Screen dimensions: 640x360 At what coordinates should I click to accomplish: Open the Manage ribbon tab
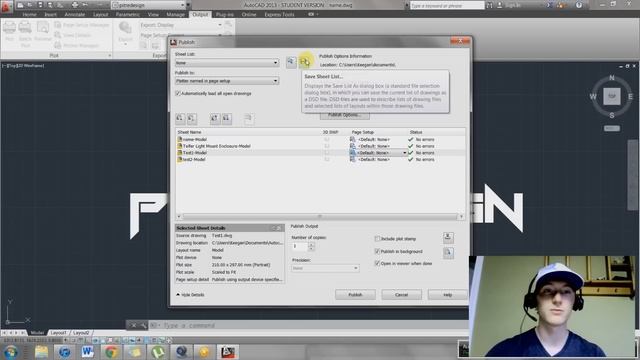(x=176, y=14)
